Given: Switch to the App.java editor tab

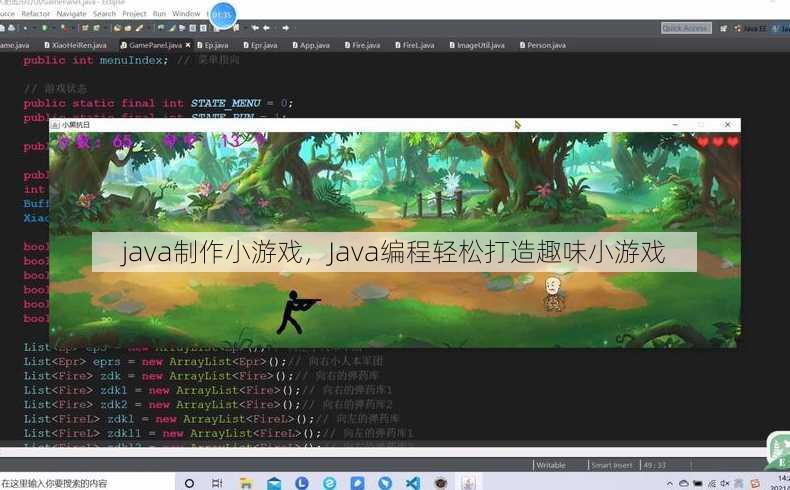Looking at the screenshot, I should pos(311,45).
